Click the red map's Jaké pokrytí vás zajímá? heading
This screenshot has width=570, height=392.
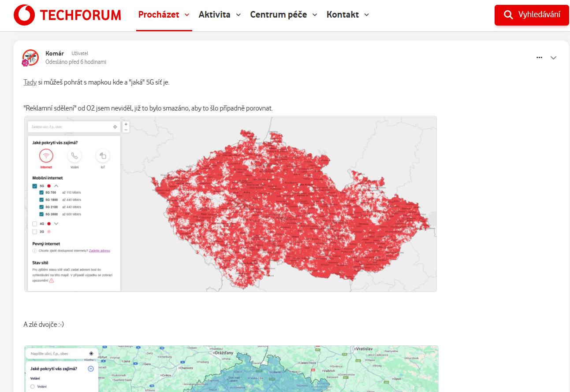pos(56,143)
